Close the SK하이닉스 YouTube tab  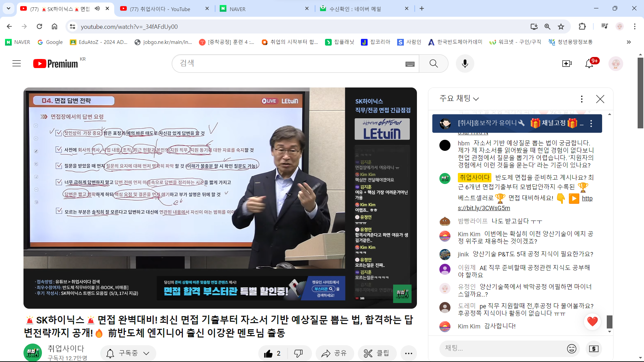click(x=107, y=8)
